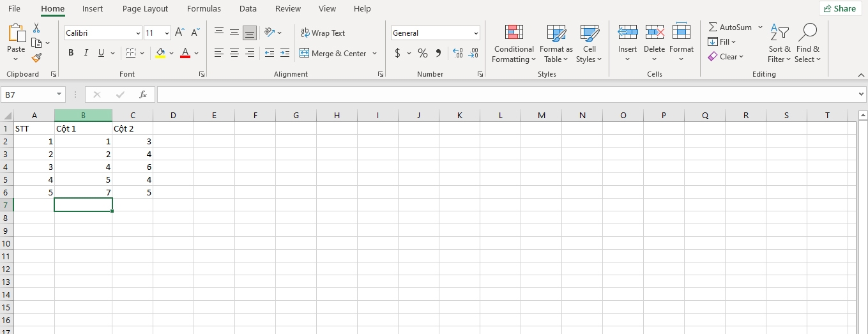This screenshot has width=868, height=334.
Task: Open Font settings dialog launcher
Action: (x=202, y=74)
